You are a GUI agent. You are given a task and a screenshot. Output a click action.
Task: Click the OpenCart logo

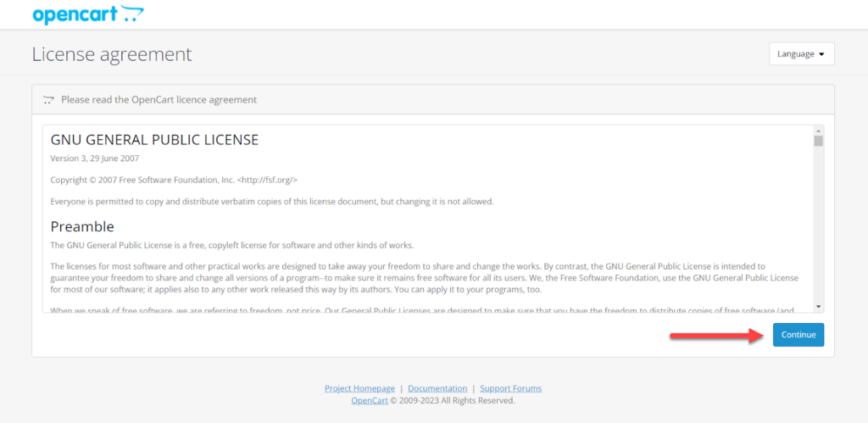[88, 14]
